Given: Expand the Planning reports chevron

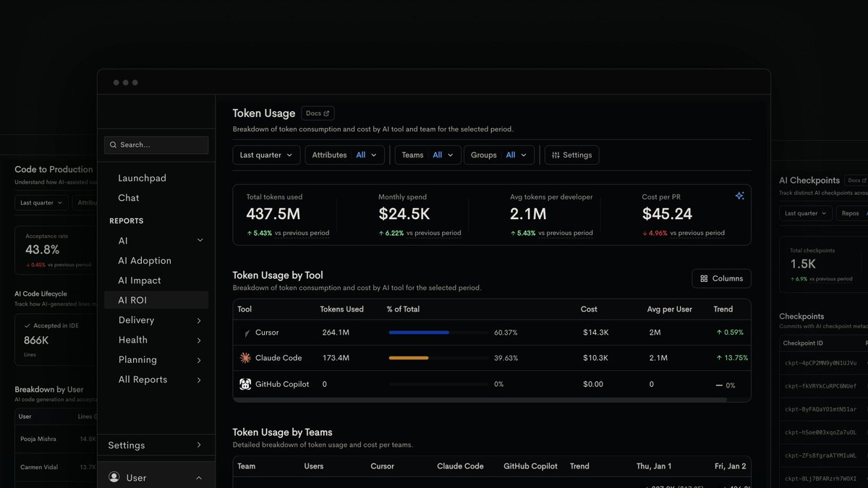Looking at the screenshot, I should click(x=199, y=360).
